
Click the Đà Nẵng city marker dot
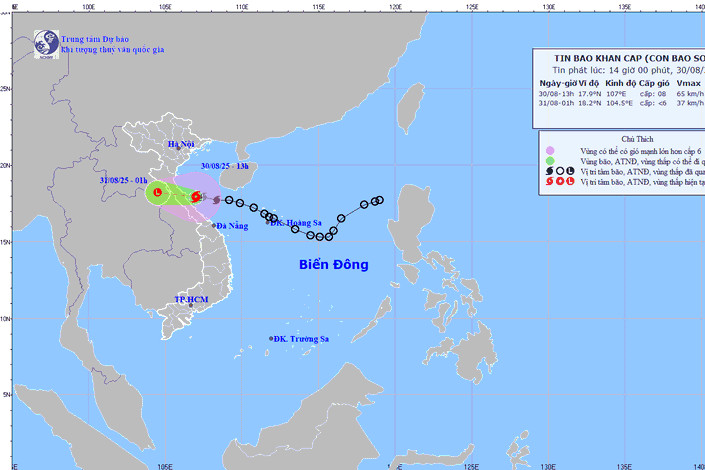pos(213,226)
